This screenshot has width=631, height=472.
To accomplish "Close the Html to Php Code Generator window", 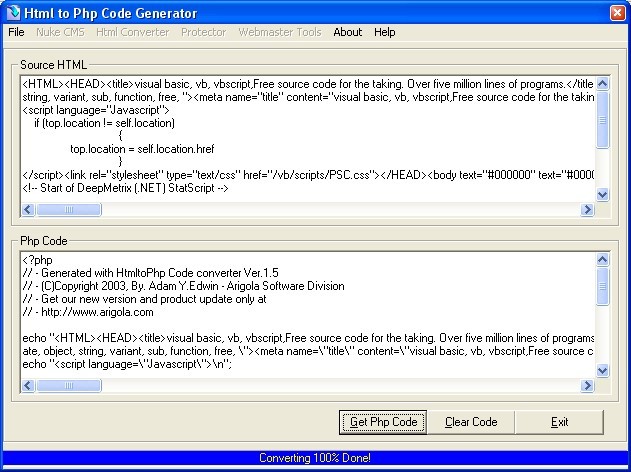I will click(617, 13).
